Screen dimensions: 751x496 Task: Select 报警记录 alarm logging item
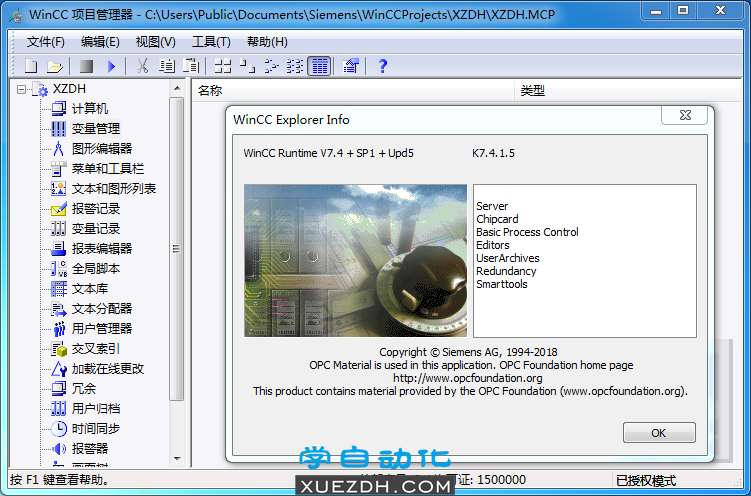point(96,209)
